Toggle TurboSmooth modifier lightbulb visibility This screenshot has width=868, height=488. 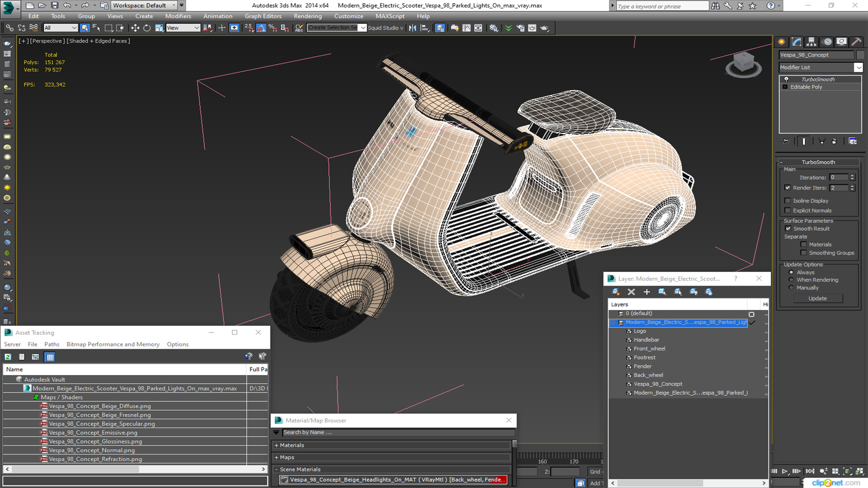[x=786, y=79]
